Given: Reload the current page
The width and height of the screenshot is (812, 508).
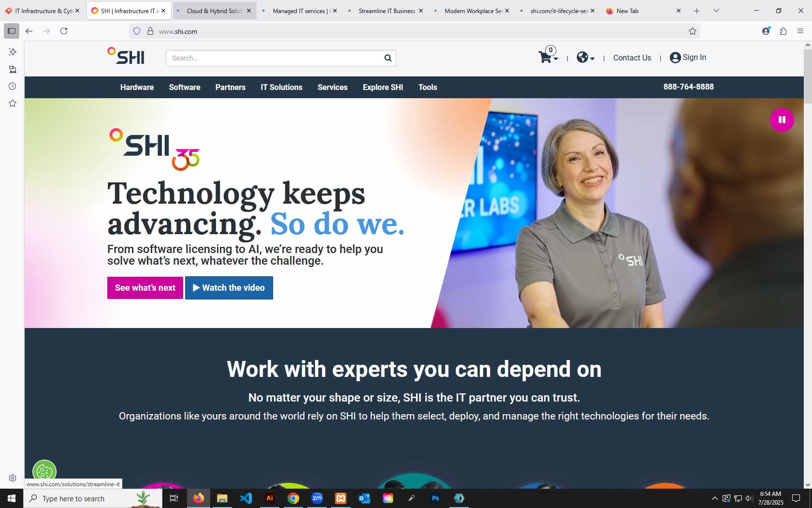Looking at the screenshot, I should [64, 31].
